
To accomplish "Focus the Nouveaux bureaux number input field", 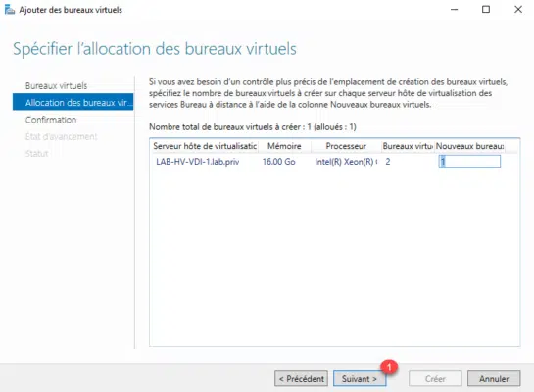I will [x=469, y=161].
